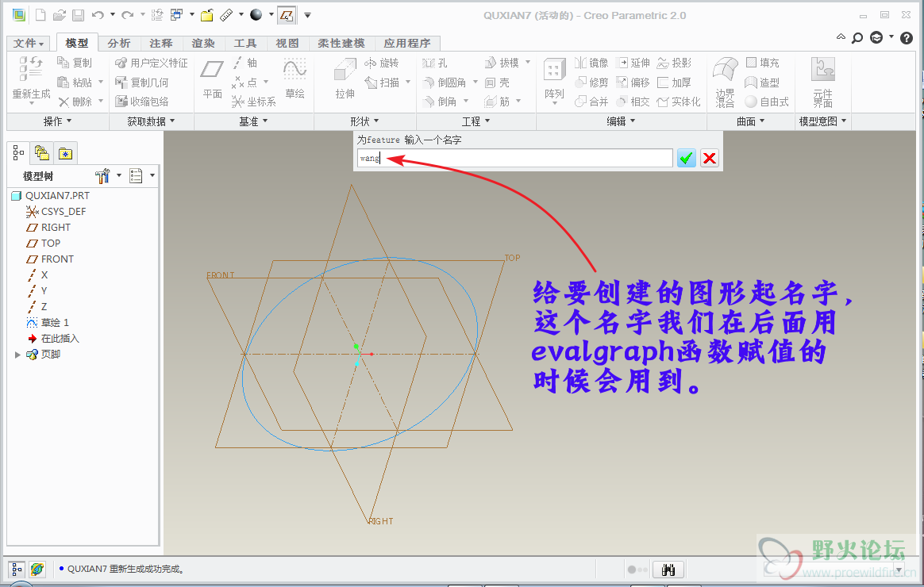
Task: Select the 边界混合 (Boundary Blend) tool
Action: [725, 82]
